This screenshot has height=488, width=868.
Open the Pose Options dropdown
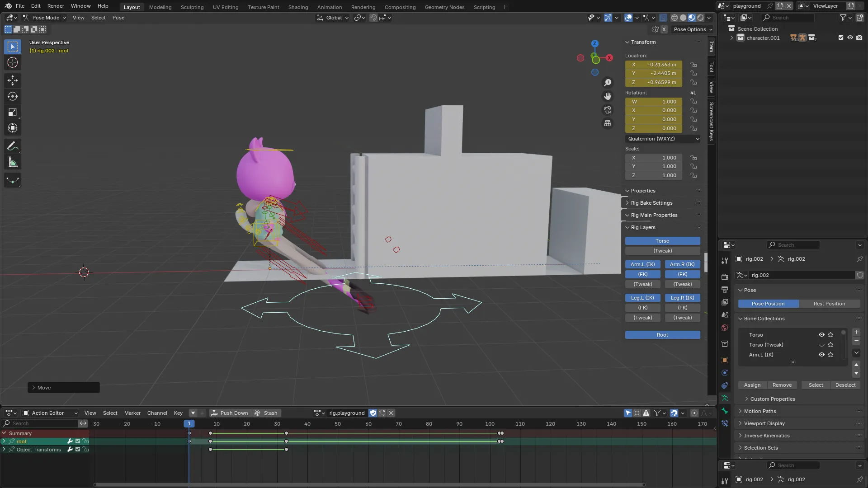[x=693, y=29]
